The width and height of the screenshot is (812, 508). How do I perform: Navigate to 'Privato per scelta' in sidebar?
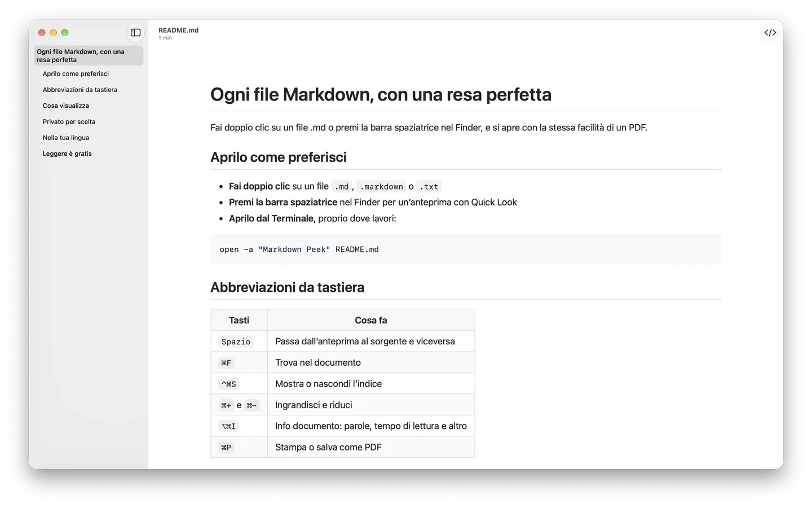click(69, 122)
